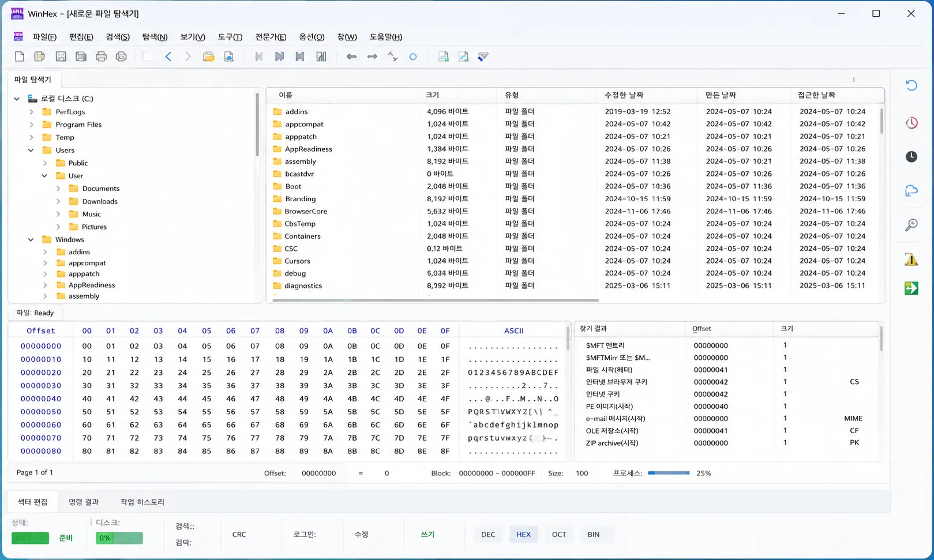Image resolution: width=934 pixels, height=560 pixels.
Task: Collapse the Windows folder tree node
Action: [x=31, y=240]
